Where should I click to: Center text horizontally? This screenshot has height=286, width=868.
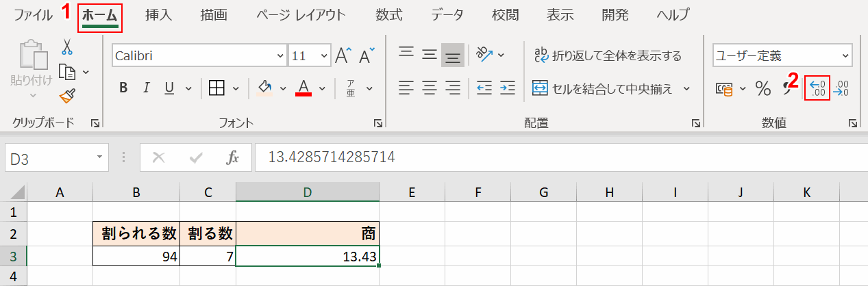click(430, 88)
